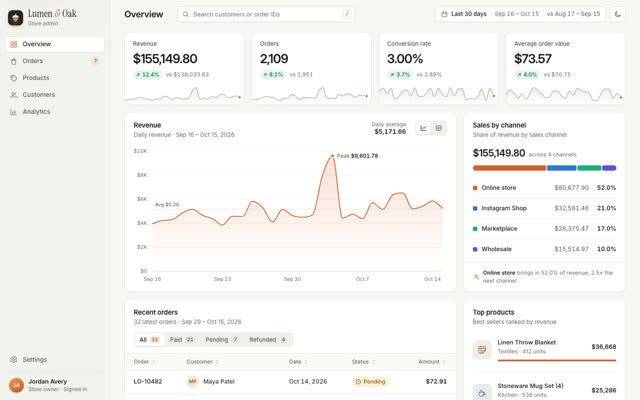Image resolution: width=640 pixels, height=400 pixels.
Task: Focus the search customers or order IDs field
Action: (x=266, y=14)
